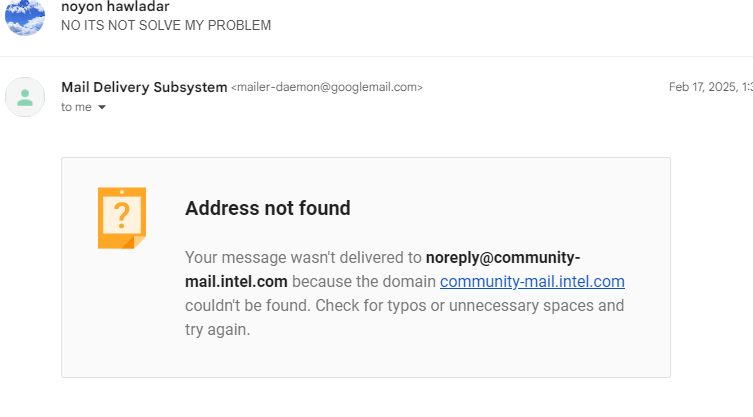
Task: Click the orange Address not found icon
Action: pyautogui.click(x=122, y=217)
